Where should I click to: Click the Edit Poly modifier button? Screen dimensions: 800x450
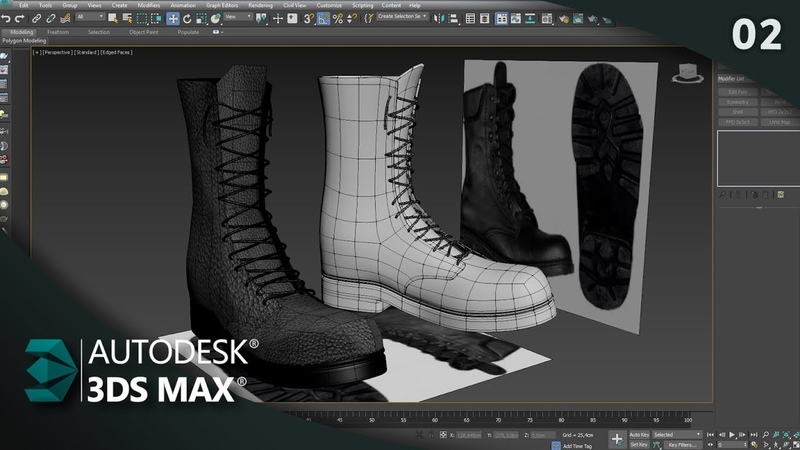tap(737, 92)
